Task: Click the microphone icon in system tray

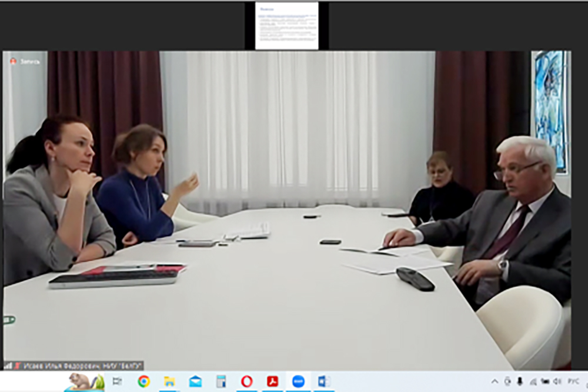Action: click(x=520, y=381)
